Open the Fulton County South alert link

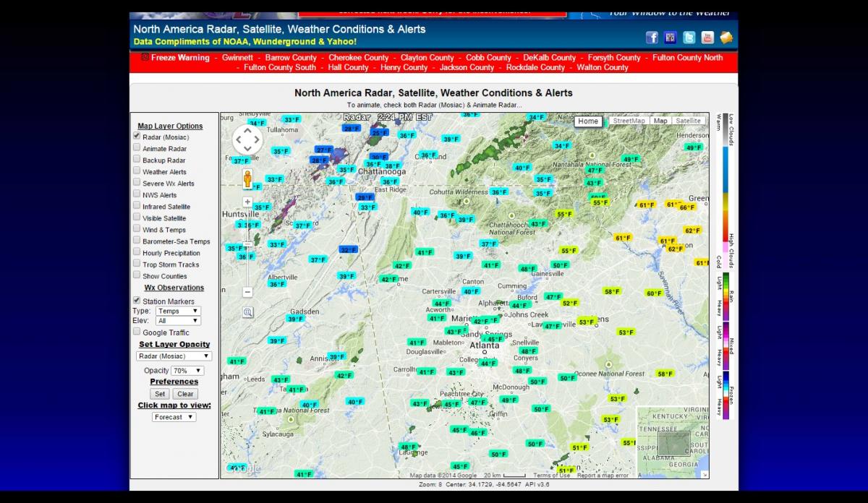click(280, 67)
